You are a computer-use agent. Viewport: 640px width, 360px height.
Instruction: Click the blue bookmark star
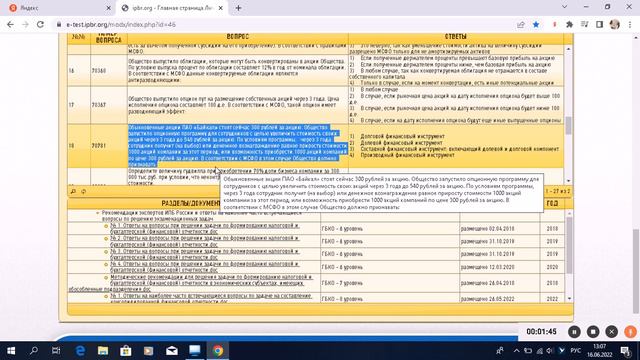point(536,24)
